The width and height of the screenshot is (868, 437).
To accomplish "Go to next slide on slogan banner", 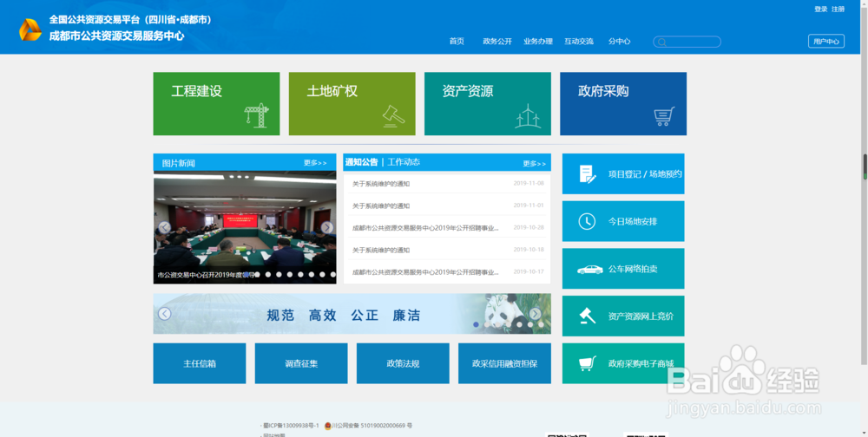I will 535,314.
